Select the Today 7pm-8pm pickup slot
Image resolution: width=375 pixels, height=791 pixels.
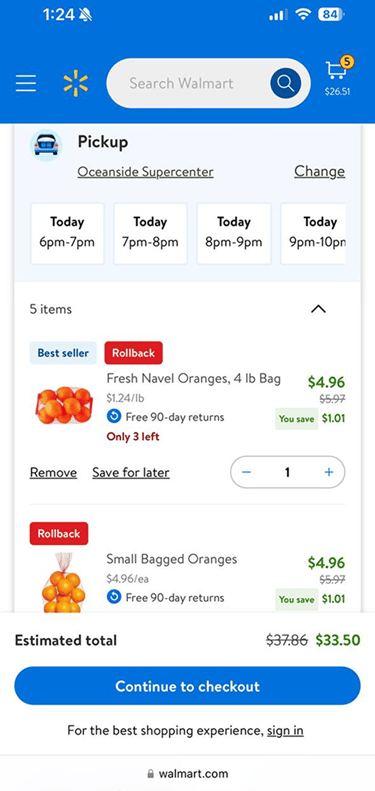tap(150, 234)
